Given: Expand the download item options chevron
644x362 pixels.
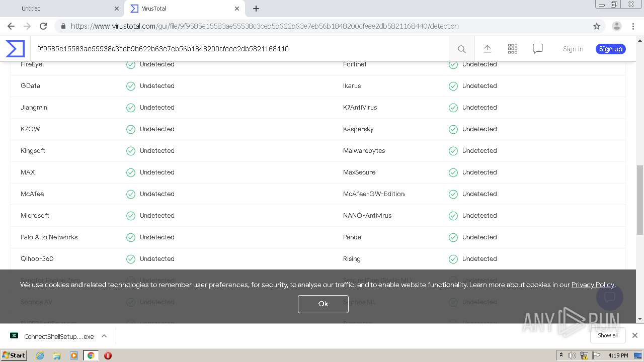Looking at the screenshot, I should tap(104, 336).
